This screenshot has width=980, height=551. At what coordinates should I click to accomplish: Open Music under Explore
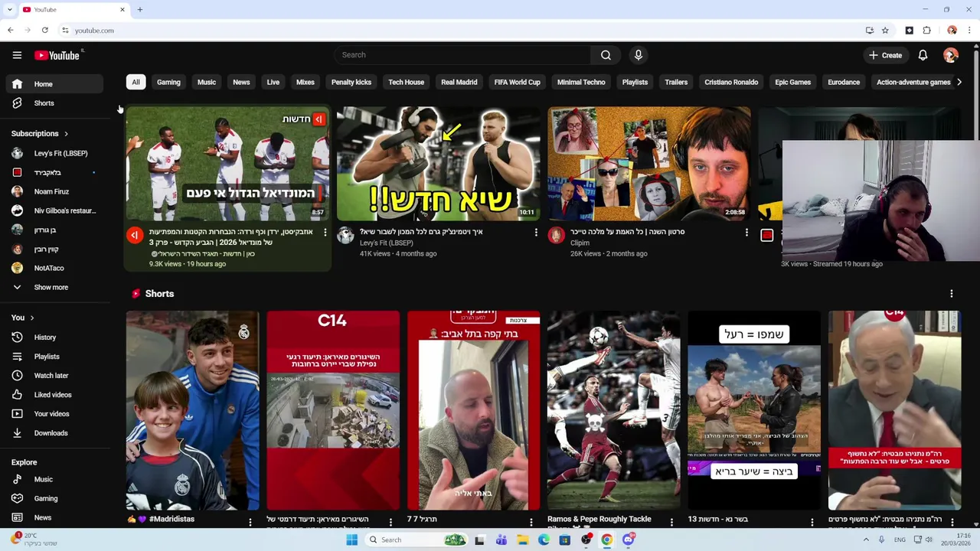click(x=54, y=480)
